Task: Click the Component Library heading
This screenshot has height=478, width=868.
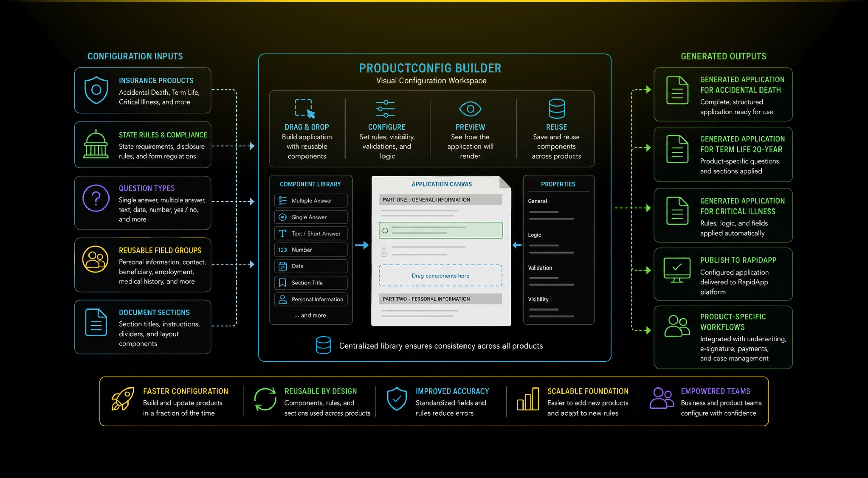Action: tap(310, 184)
